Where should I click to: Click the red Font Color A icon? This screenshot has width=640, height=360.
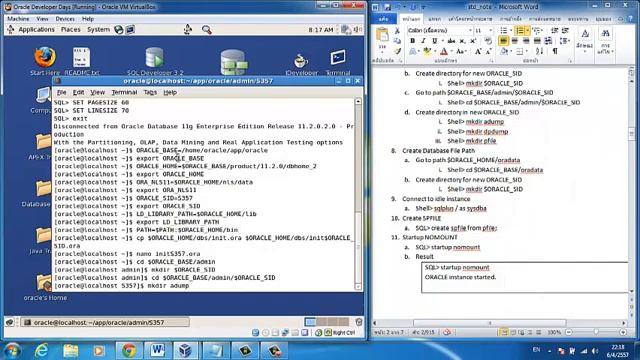(x=444, y=51)
